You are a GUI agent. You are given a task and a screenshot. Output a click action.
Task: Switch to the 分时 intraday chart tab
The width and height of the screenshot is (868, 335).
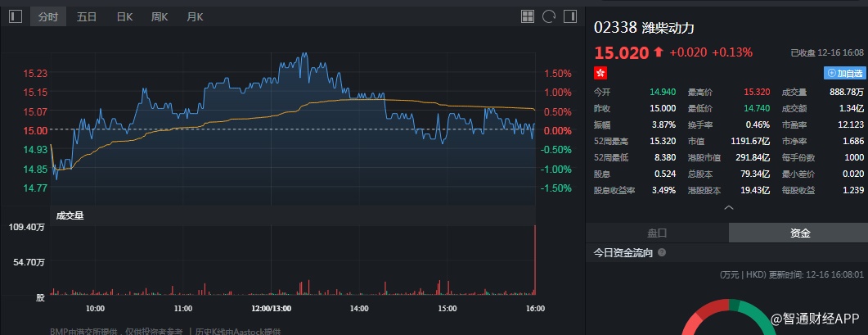[47, 16]
